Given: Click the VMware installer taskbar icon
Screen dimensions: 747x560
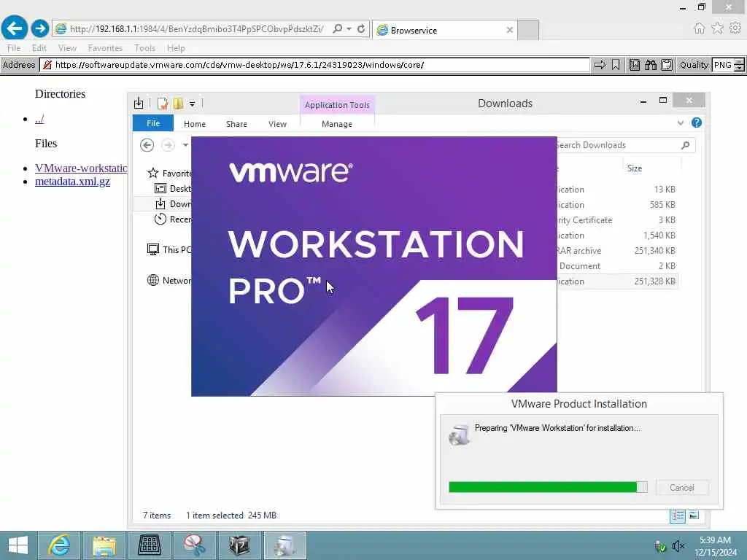Looking at the screenshot, I should [285, 545].
